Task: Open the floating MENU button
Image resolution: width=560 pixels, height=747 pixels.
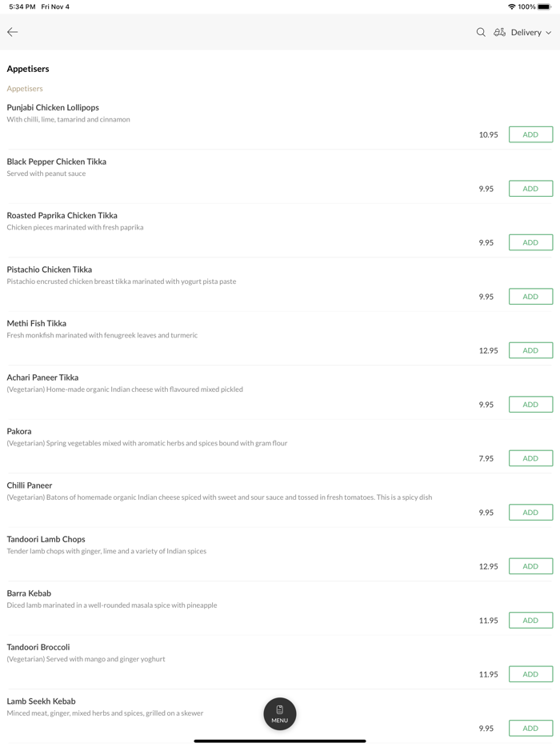Action: click(x=280, y=713)
